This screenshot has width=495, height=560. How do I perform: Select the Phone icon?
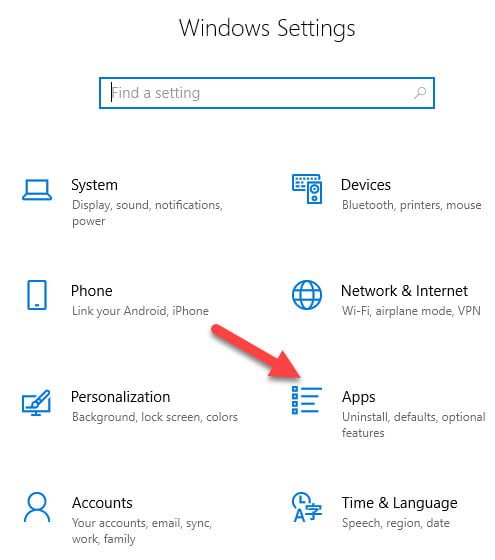(37, 295)
